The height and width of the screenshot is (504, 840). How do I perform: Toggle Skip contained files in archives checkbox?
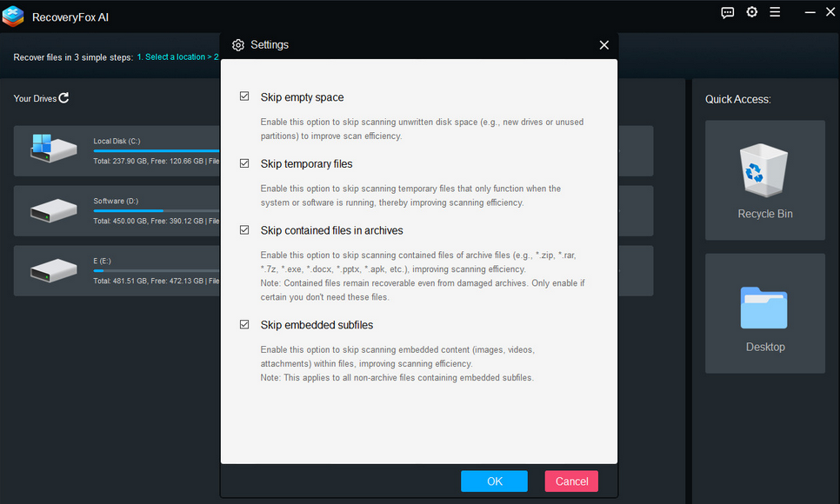(244, 229)
